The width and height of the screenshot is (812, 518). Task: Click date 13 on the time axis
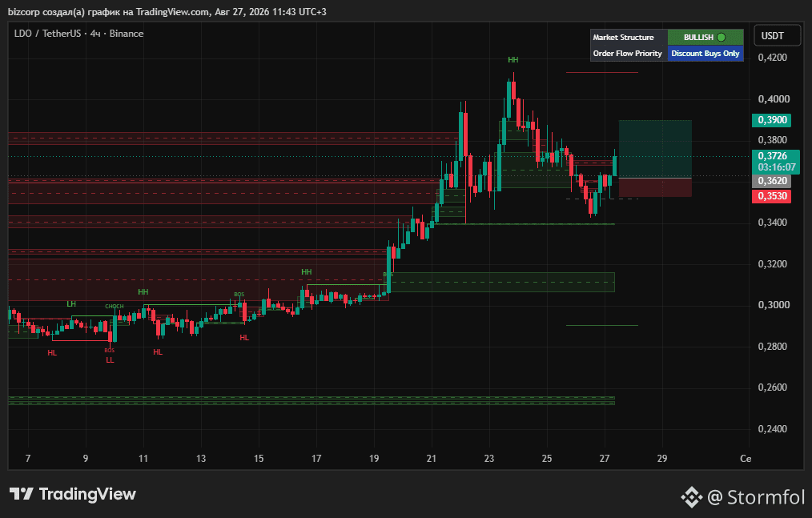(201, 459)
